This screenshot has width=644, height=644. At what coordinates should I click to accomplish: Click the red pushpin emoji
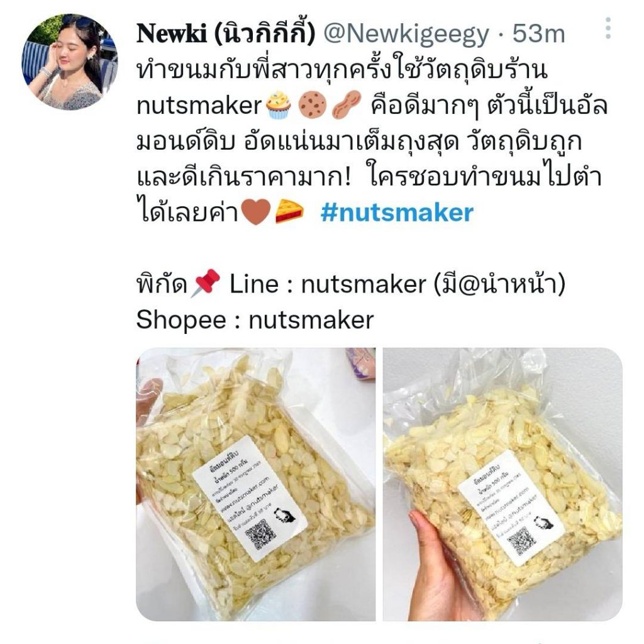tap(206, 282)
